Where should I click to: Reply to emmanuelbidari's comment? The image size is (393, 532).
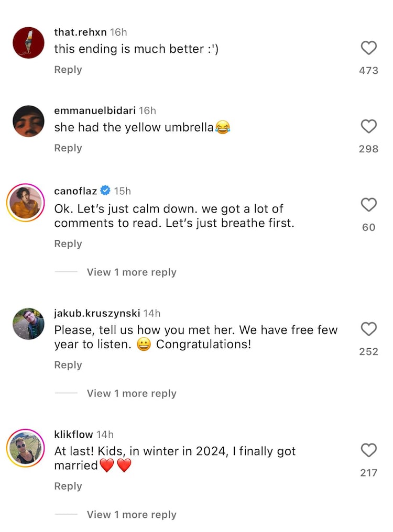coord(68,148)
